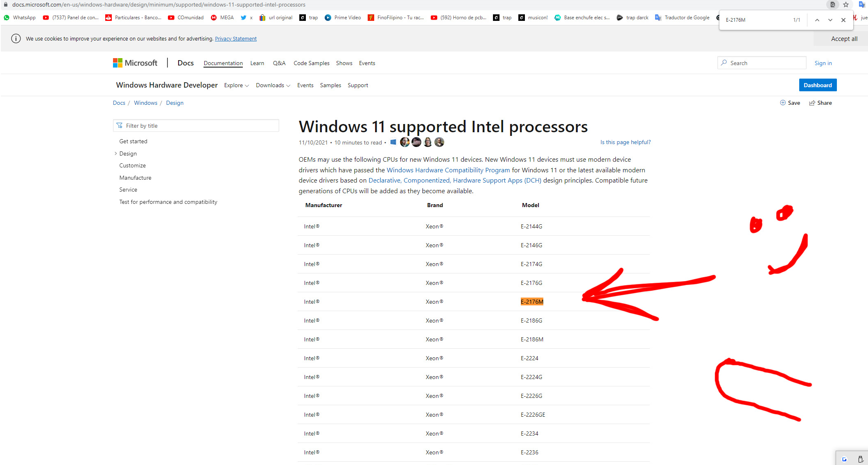Click the bookmark star icon in address bar
This screenshot has width=868, height=465.
click(x=846, y=5)
